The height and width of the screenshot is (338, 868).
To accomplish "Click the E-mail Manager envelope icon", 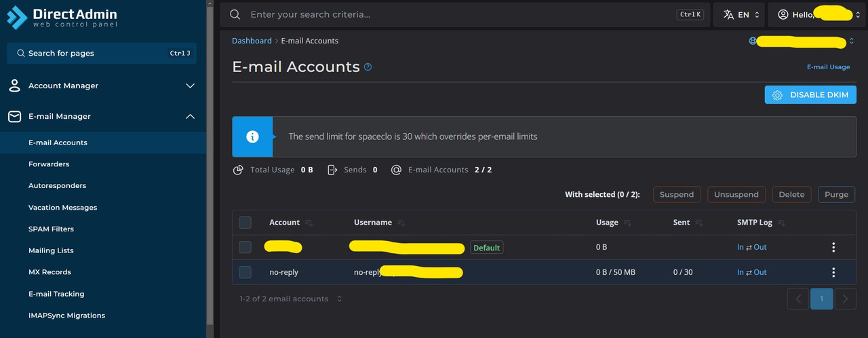I will (14, 117).
